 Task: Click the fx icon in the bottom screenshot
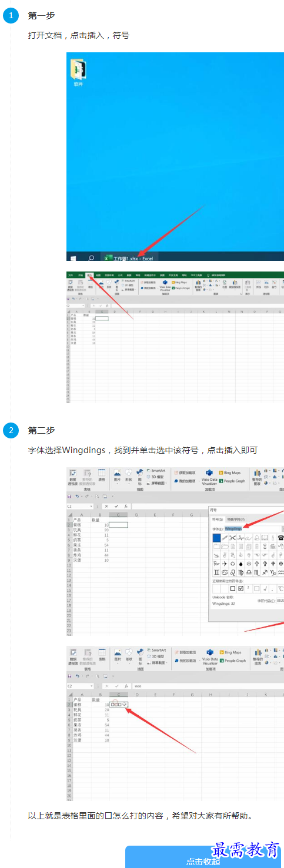click(x=125, y=686)
